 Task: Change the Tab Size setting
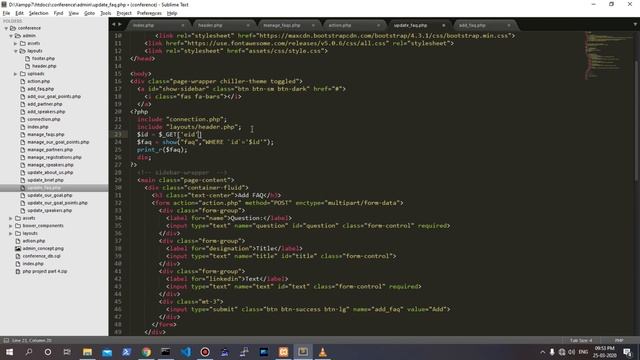tap(581, 340)
